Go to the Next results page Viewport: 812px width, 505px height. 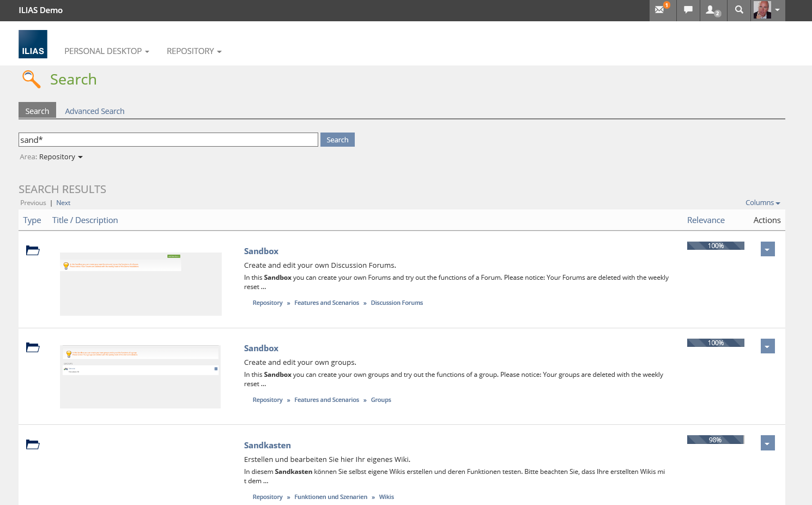[63, 203]
